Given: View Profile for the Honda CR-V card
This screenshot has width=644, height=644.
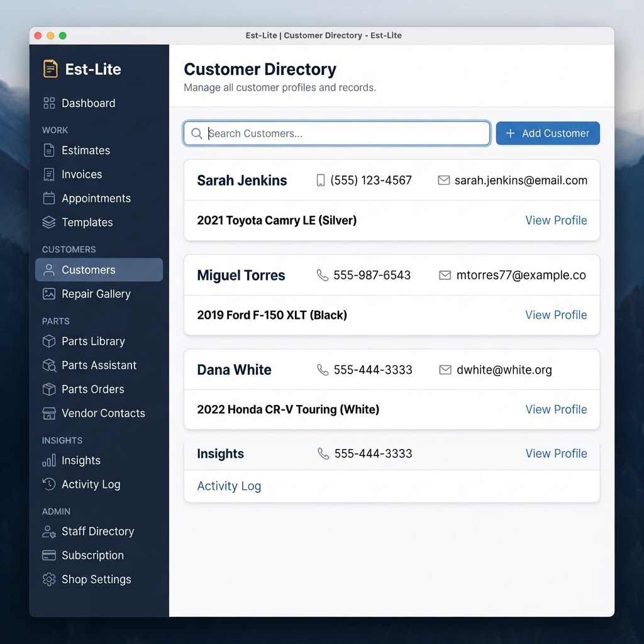Looking at the screenshot, I should 556,409.
